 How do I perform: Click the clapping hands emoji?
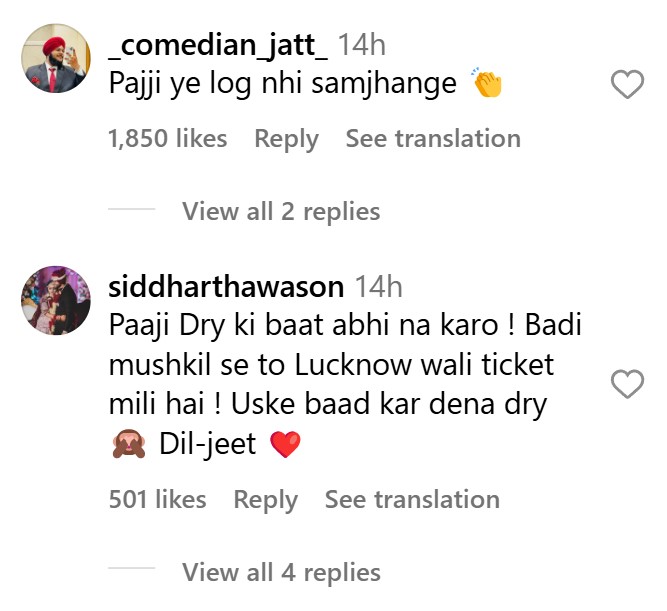pos(487,83)
